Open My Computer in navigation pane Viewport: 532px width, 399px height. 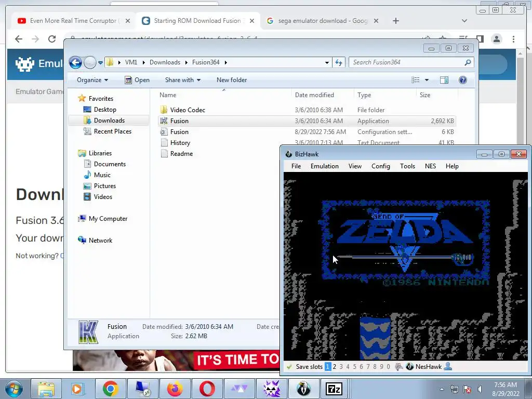108,219
